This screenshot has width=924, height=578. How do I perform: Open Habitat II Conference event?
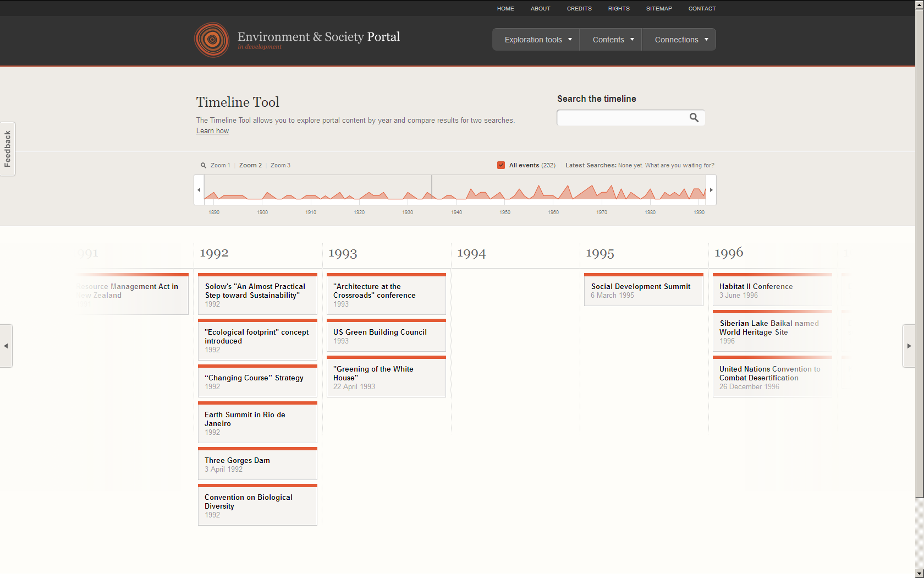pos(772,290)
